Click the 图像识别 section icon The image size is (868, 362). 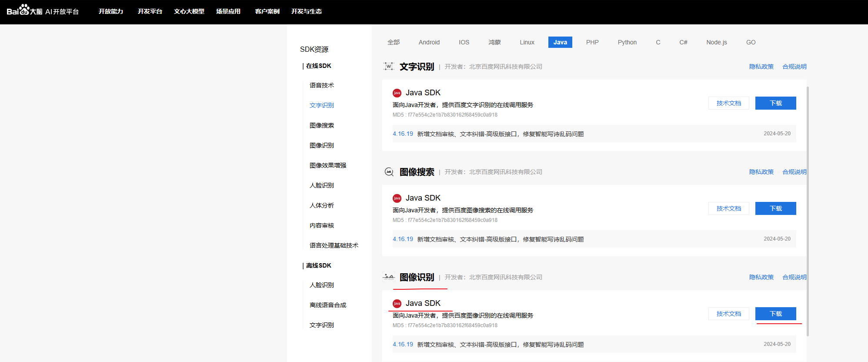(x=389, y=277)
